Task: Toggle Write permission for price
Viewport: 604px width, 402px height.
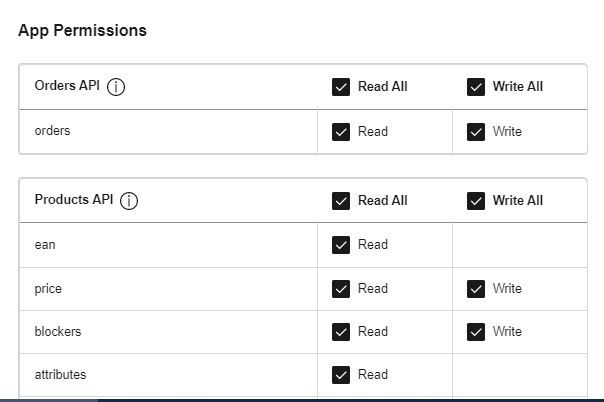Action: (476, 289)
